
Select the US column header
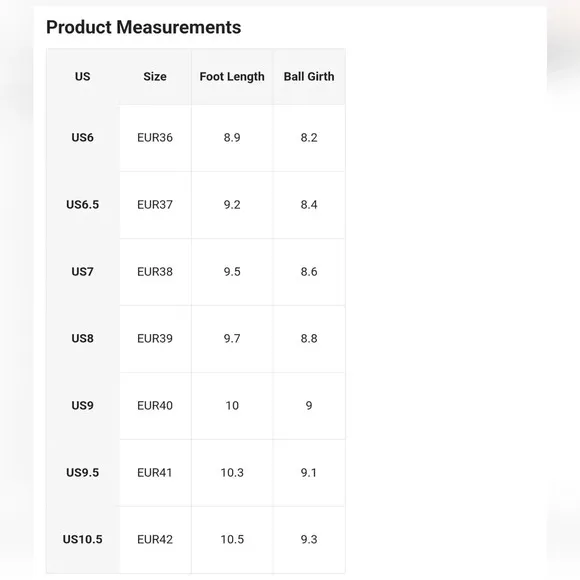(x=82, y=77)
